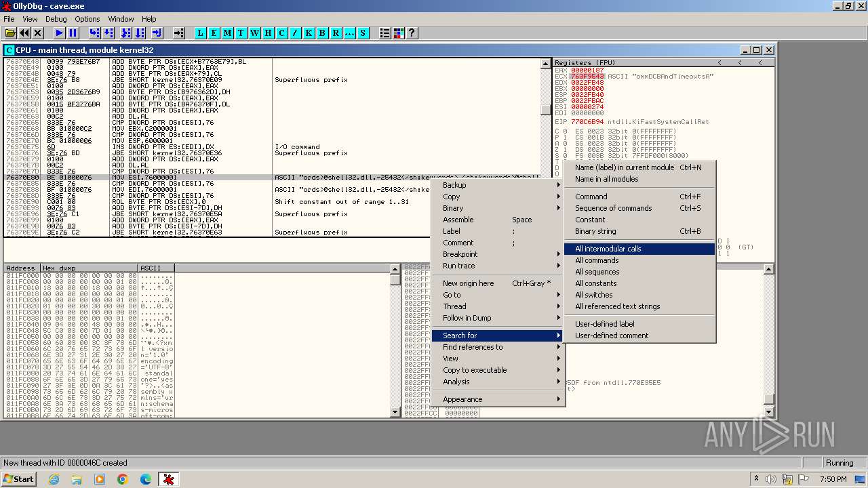The image size is (868, 488).
Task: Open Chrome from the taskbar
Action: pyautogui.click(x=123, y=479)
